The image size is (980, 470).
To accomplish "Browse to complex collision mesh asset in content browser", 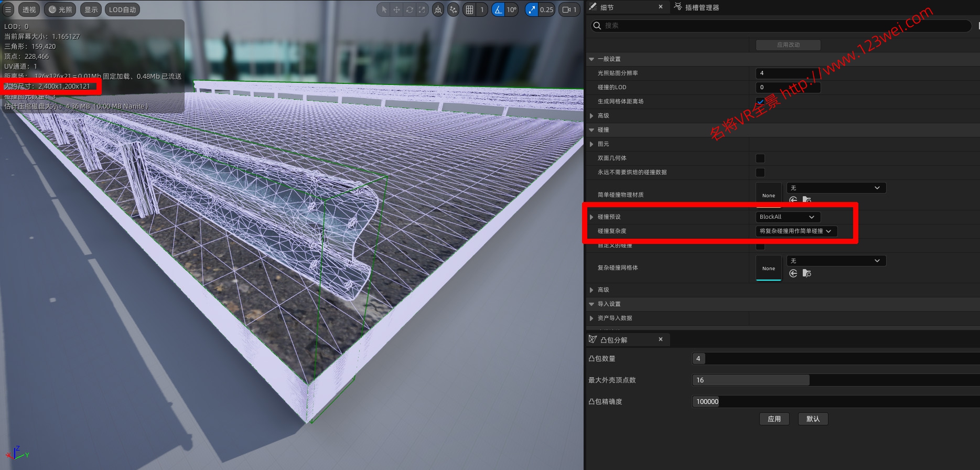I will coord(806,273).
